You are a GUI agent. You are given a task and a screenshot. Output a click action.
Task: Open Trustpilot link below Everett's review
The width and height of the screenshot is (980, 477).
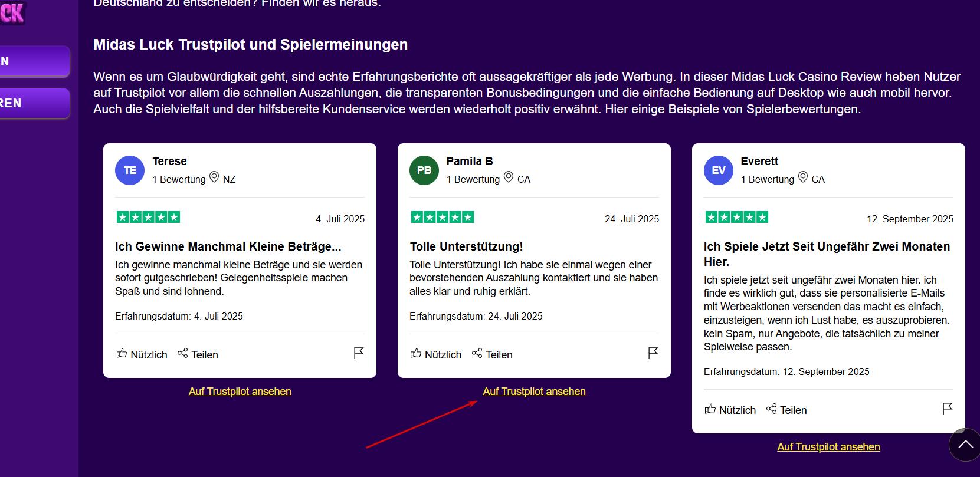pyautogui.click(x=828, y=447)
